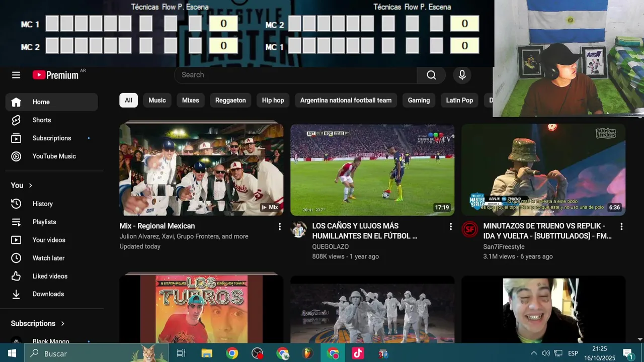Visit the QUEGOLAZO channel name link
Screen dimensions: 644x362
(330, 247)
